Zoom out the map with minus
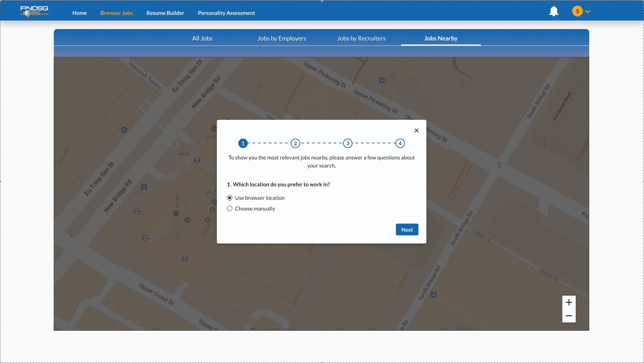This screenshot has width=644, height=363. point(569,316)
